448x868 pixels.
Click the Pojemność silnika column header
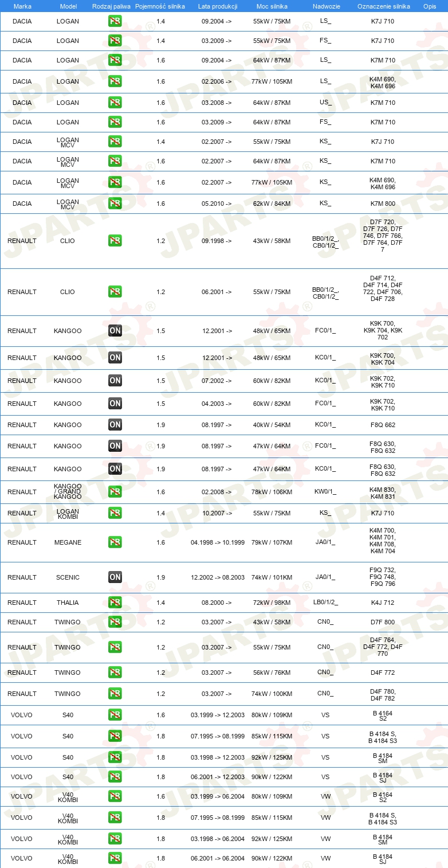[x=160, y=6]
